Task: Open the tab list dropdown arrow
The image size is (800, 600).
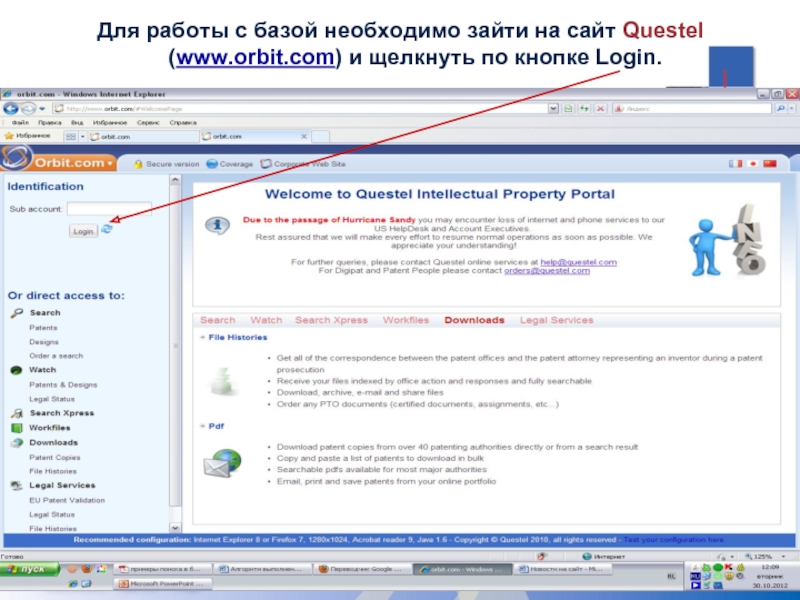Action: 83,136
